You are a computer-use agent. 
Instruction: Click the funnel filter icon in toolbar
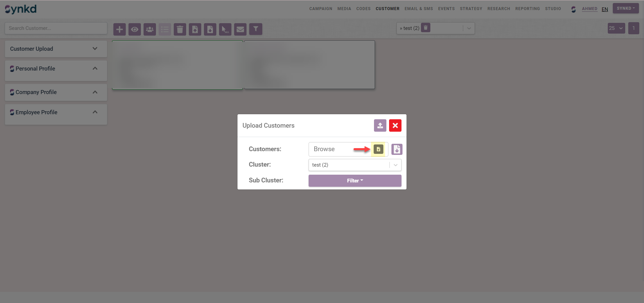pos(256,29)
